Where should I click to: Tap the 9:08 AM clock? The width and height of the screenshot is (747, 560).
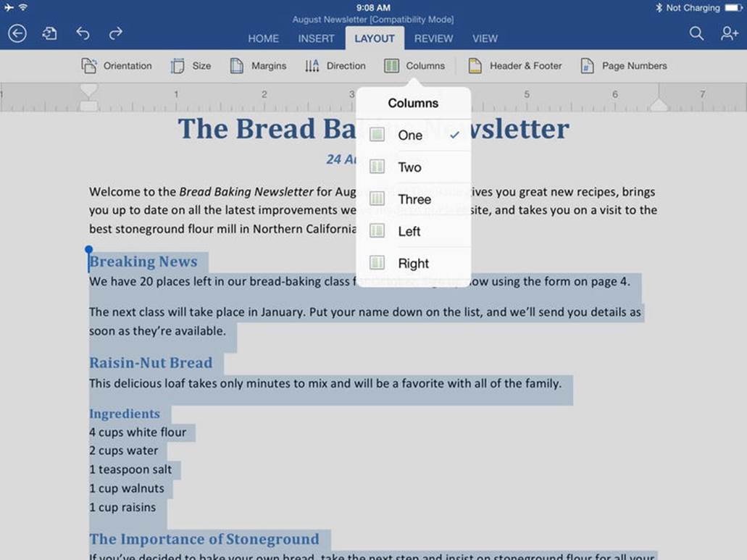[x=374, y=8]
